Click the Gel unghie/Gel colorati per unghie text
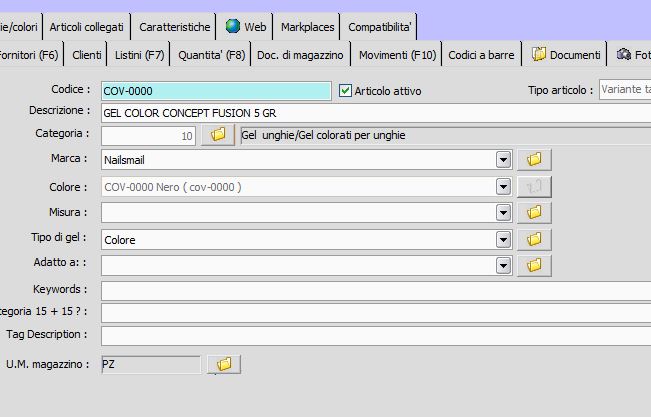Screen dimensions: 651x417 click(x=323, y=135)
